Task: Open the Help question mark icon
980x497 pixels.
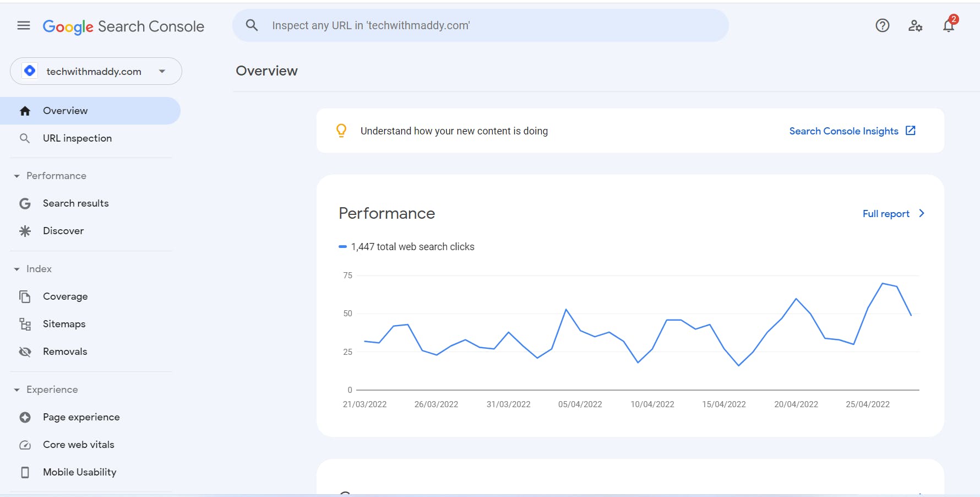Action: coord(883,25)
